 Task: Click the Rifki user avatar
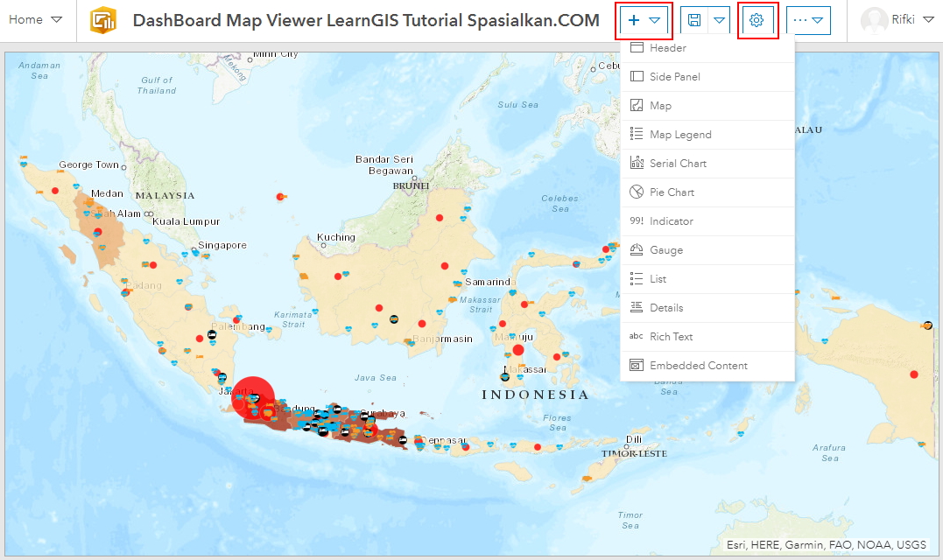click(x=874, y=20)
